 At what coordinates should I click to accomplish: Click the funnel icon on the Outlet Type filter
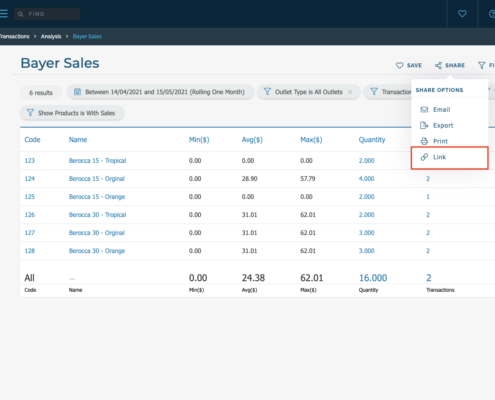pyautogui.click(x=267, y=92)
